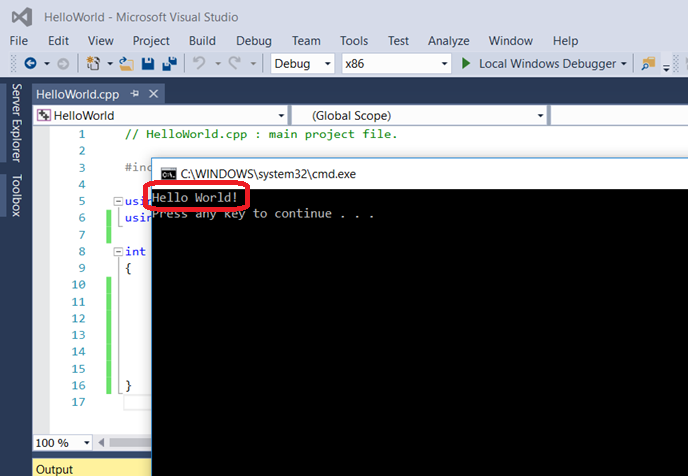
Task: Click the 'int' keyword on line 8
Action: pos(135,252)
